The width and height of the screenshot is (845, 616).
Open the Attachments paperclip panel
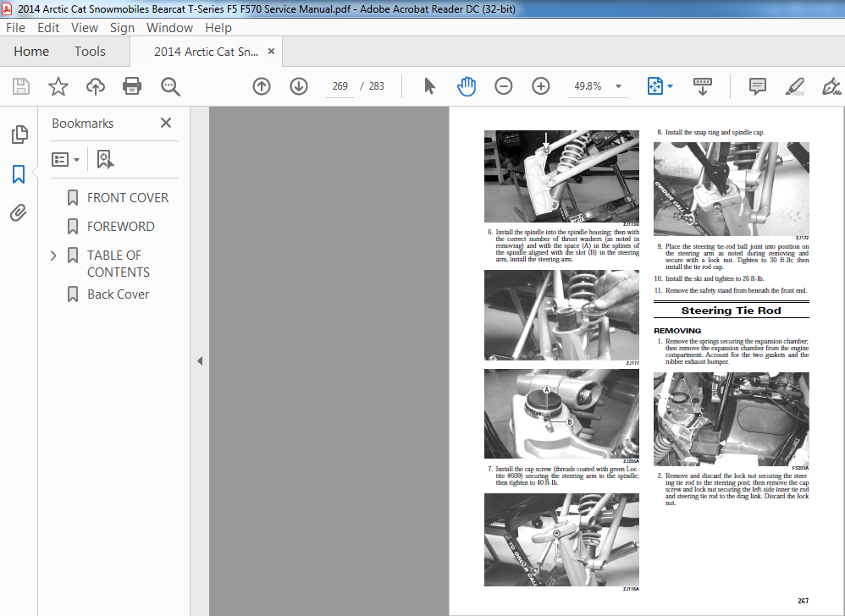point(19,213)
